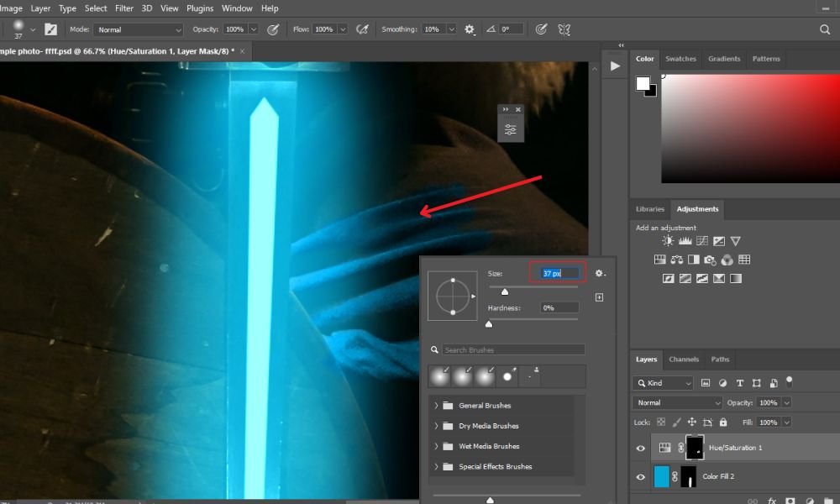
Task: Click the brush Size slider handle
Action: point(505,292)
